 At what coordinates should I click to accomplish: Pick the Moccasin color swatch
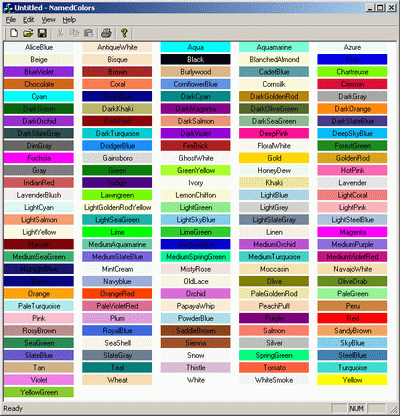pos(274,269)
